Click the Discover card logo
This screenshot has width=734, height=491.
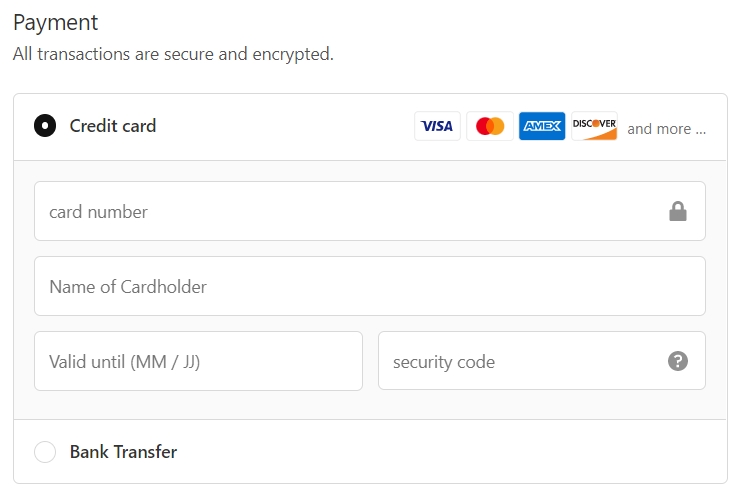point(595,126)
